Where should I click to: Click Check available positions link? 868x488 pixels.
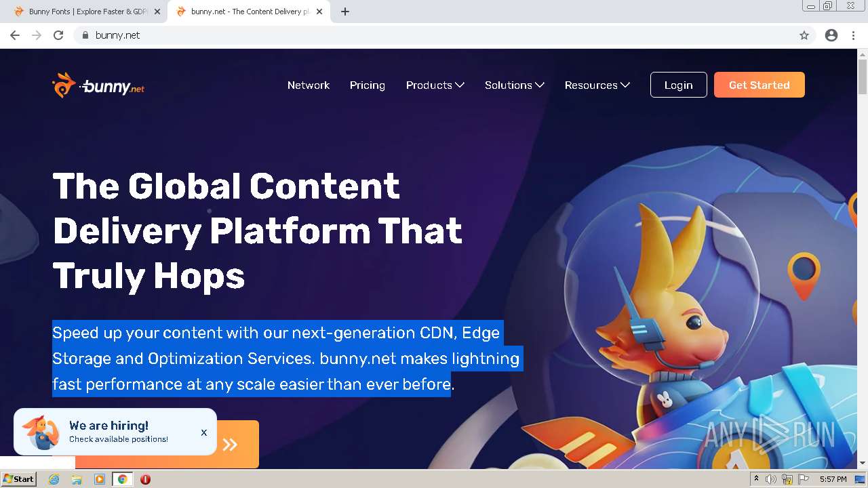point(119,439)
